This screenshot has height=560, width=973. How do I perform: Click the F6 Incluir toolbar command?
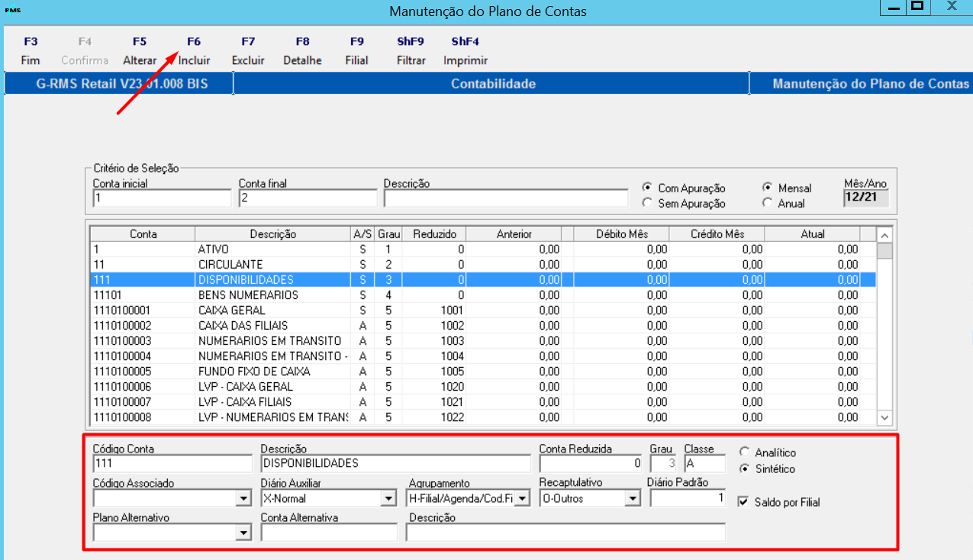click(x=194, y=51)
